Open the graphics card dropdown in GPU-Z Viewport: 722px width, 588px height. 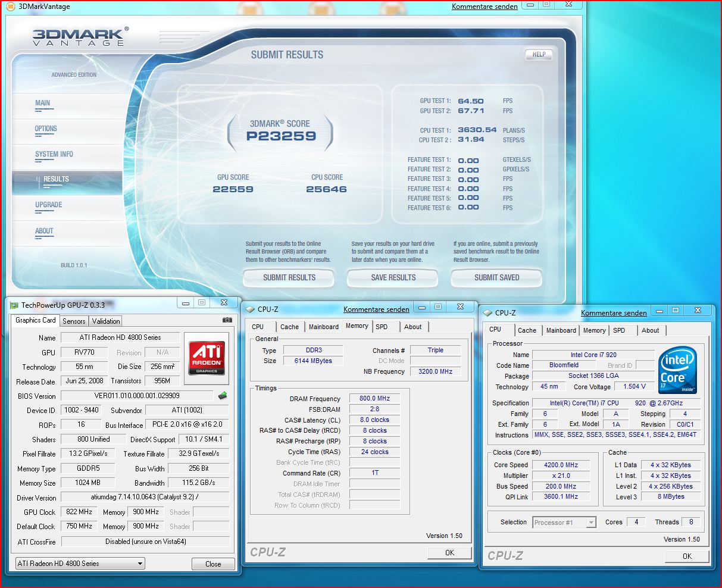pyautogui.click(x=80, y=563)
